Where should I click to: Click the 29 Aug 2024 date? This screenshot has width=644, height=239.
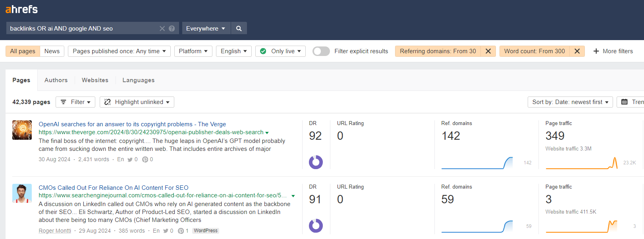click(95, 231)
